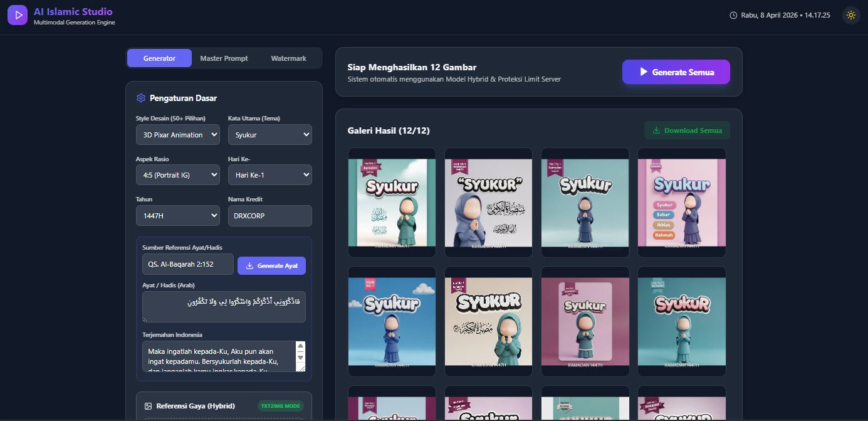Open the Hari Ke- dropdown
Screen dimensions: 868x421
coord(270,175)
